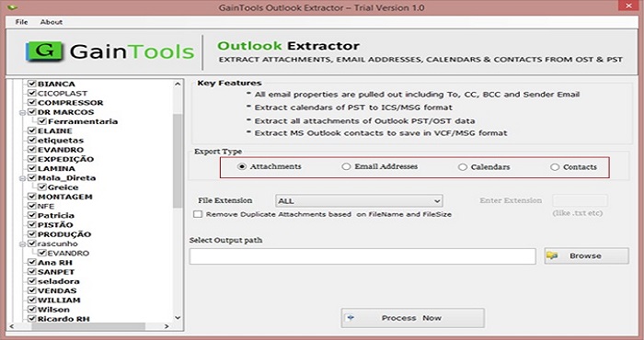
Task: Select the PISTÃO folder label
Action: pyautogui.click(x=55, y=225)
